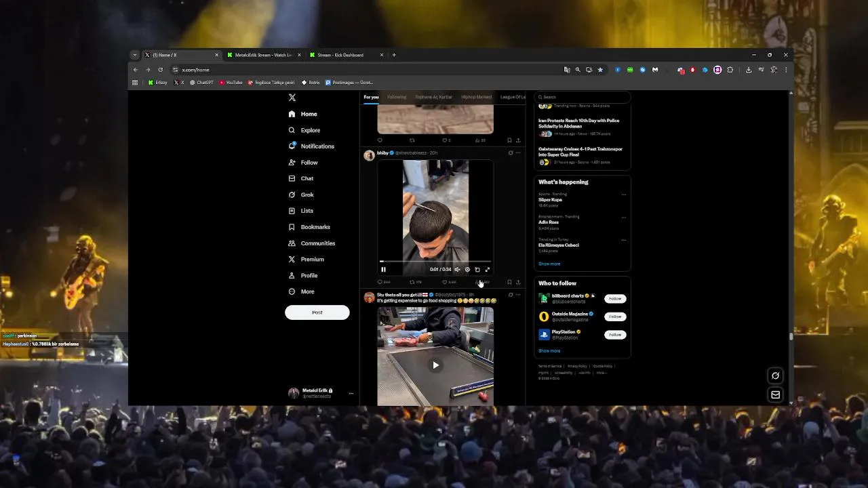Reload the page in Chrome toolbar
This screenshot has height=488, width=868.
coord(160,70)
